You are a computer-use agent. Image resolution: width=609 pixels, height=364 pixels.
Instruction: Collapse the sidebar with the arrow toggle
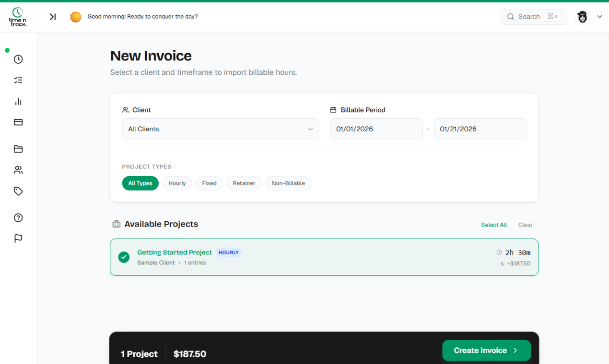pos(52,16)
